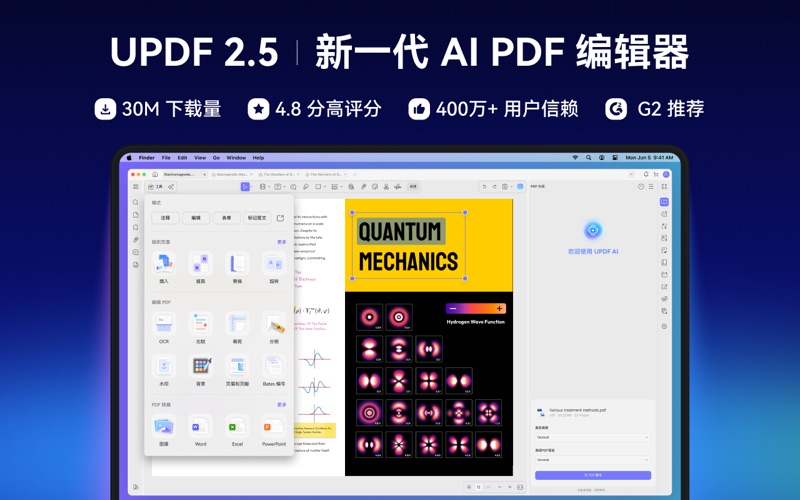
Task: Open the 裁剪 crop pages tool
Action: (x=237, y=328)
